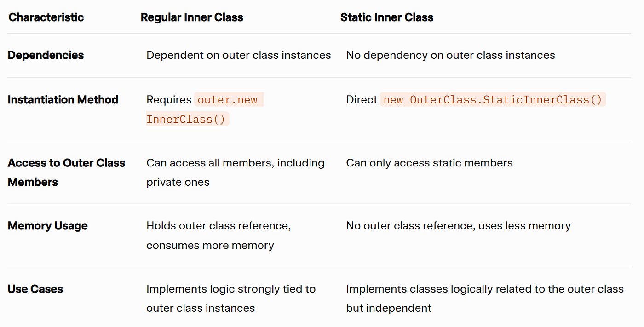Click the Use Cases row label

click(x=35, y=289)
